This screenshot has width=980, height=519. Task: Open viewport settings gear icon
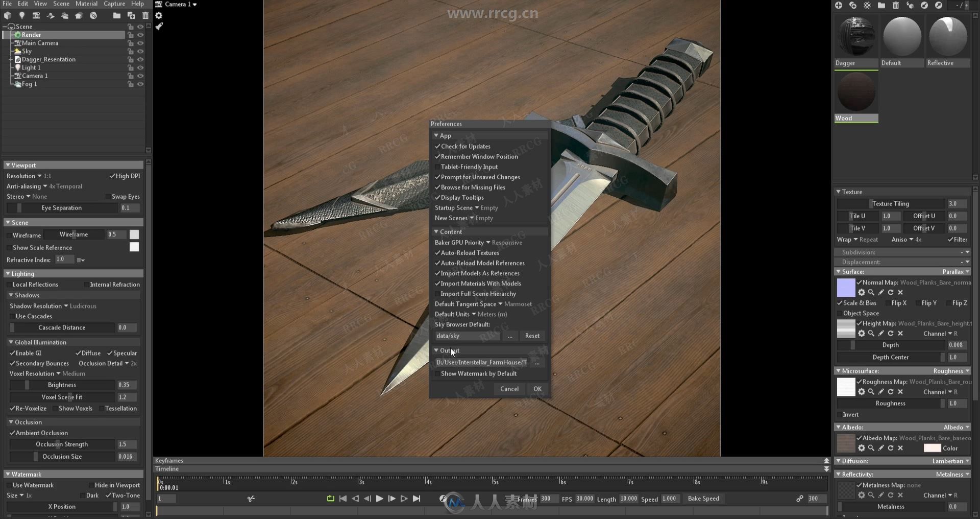159,16
